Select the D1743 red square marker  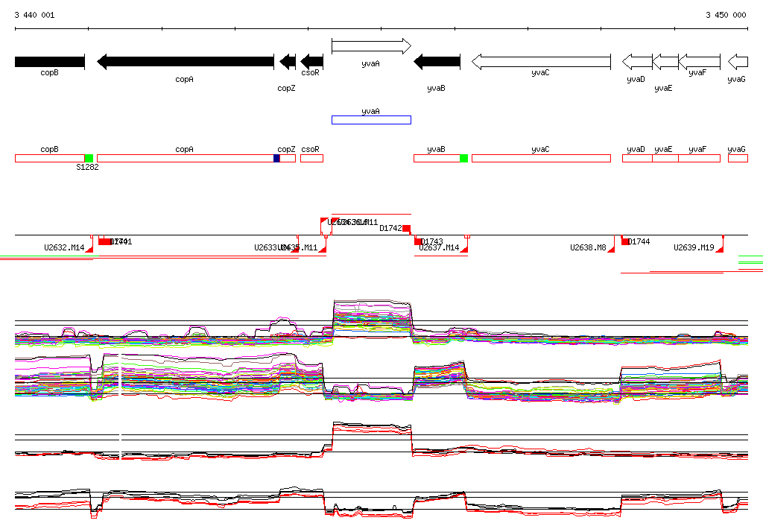(419, 241)
